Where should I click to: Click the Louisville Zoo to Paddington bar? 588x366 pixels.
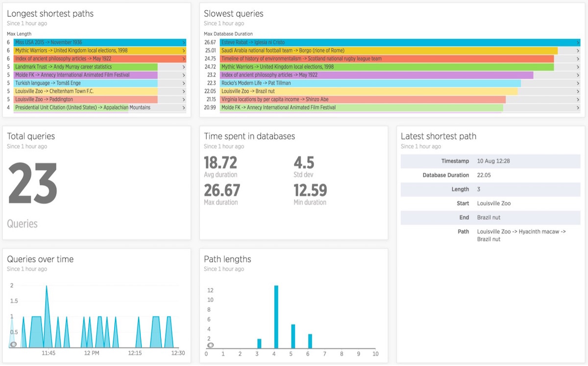click(86, 100)
